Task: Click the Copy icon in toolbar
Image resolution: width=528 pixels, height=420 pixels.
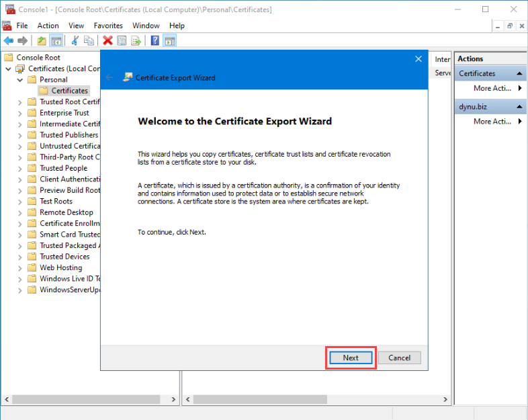Action: (89, 41)
